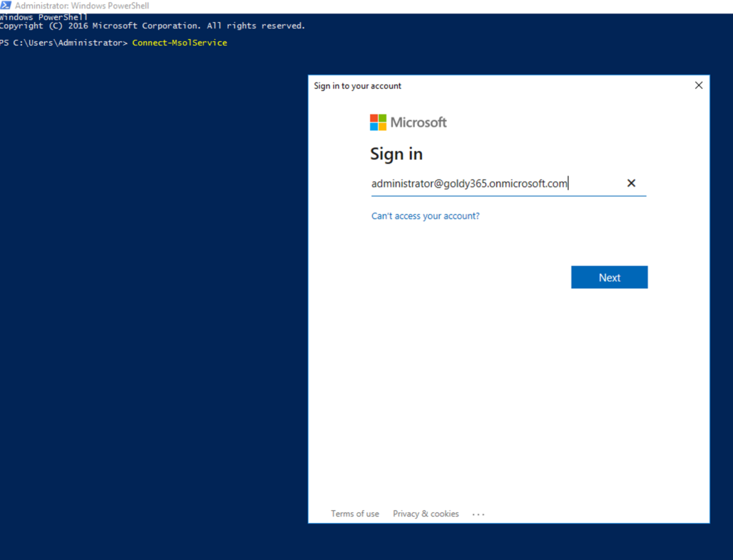Open the Terms of use link
The height and width of the screenshot is (560, 733).
click(355, 514)
